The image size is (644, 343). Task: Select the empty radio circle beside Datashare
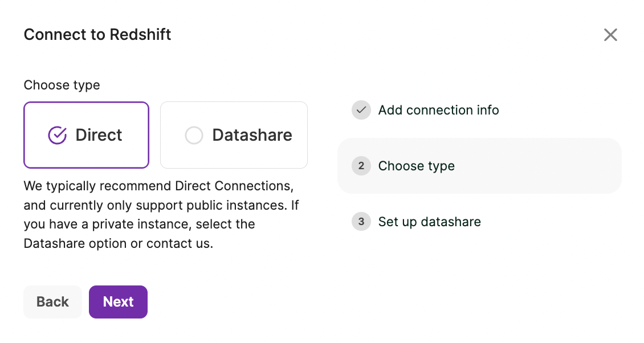194,135
